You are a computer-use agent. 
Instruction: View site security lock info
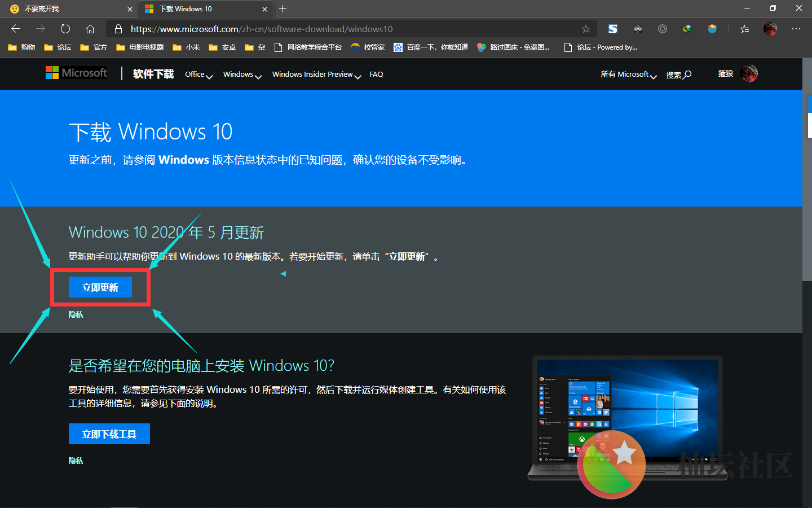pos(118,29)
